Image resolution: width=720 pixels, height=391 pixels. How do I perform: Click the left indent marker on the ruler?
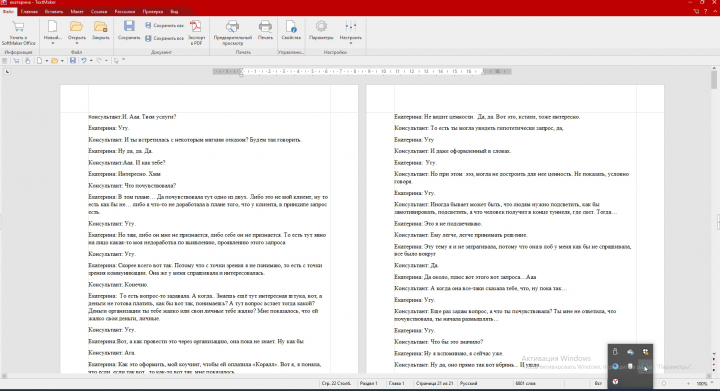241,73
